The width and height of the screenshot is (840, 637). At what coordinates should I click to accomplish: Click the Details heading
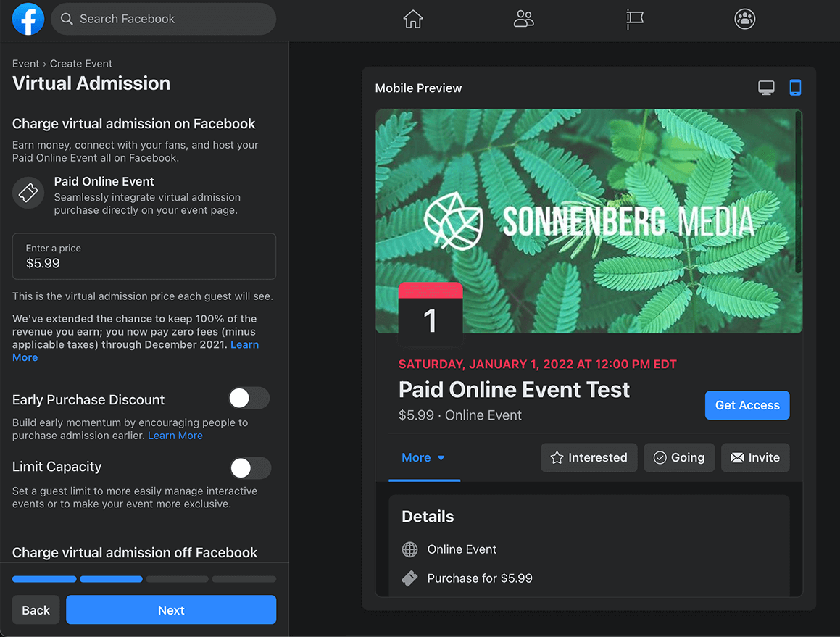(428, 517)
